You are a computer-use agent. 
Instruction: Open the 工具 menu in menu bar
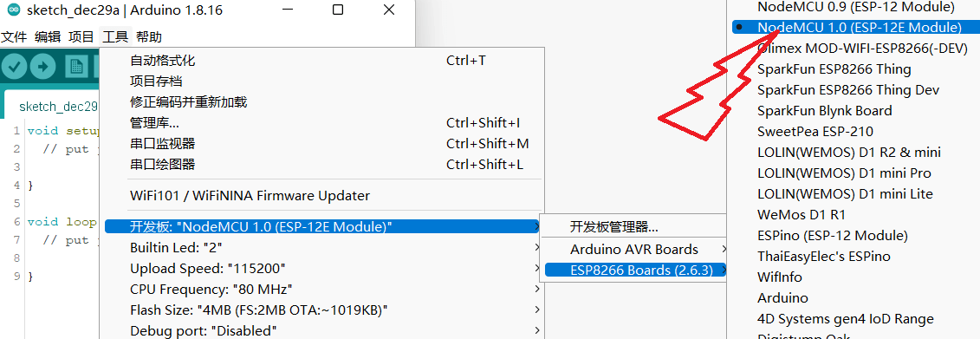pos(115,36)
